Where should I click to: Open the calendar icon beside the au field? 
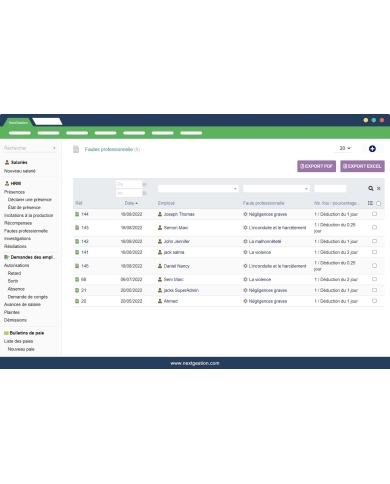point(145,193)
